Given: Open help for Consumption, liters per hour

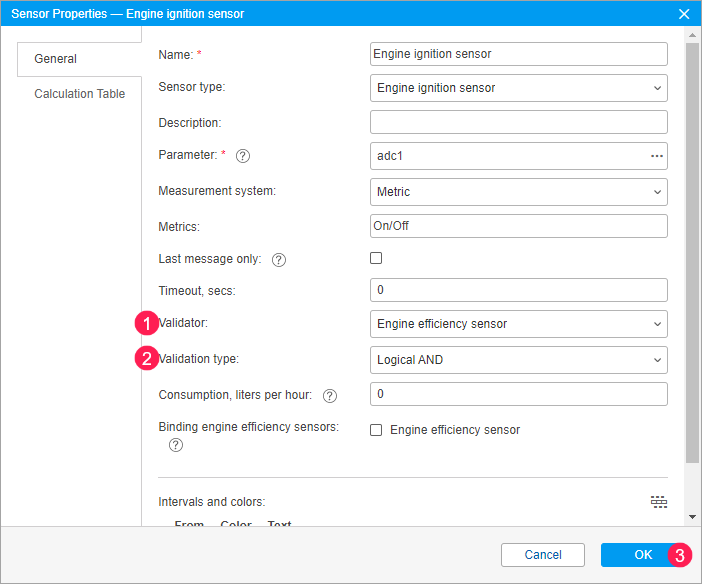Looking at the screenshot, I should [330, 396].
